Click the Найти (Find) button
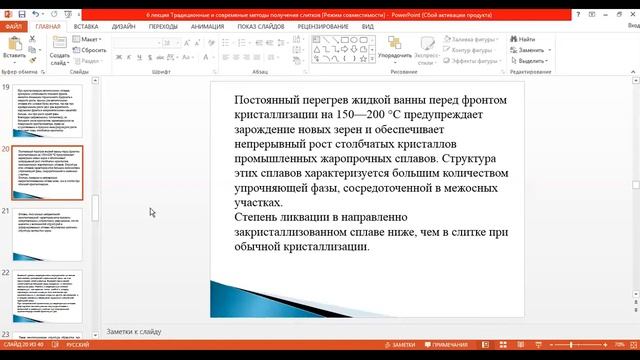The image size is (640, 360). click(x=523, y=39)
